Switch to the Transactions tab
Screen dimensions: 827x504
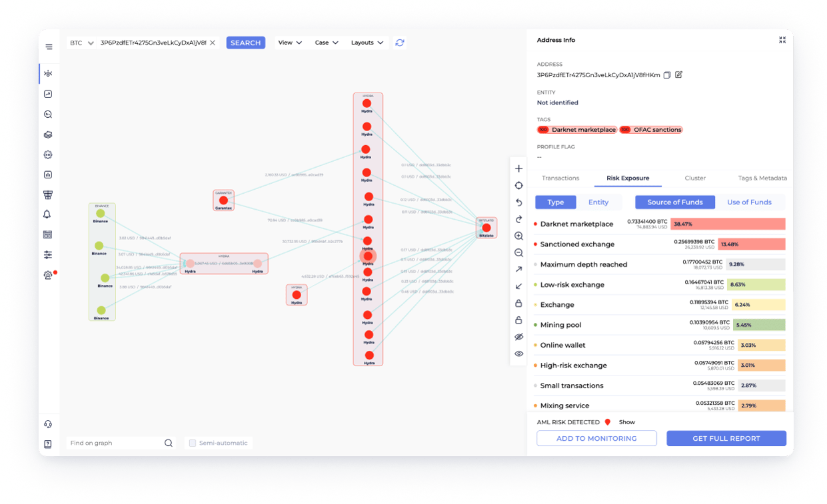pyautogui.click(x=560, y=178)
